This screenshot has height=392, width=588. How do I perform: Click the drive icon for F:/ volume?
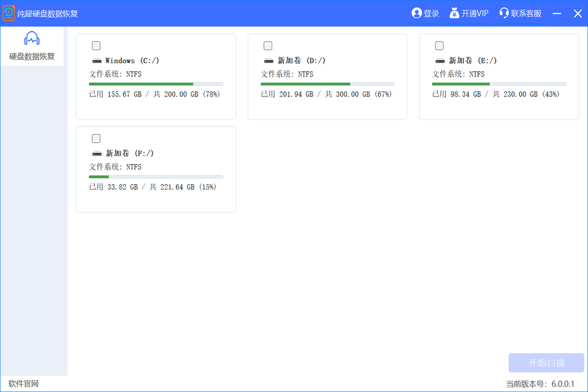[x=97, y=153]
